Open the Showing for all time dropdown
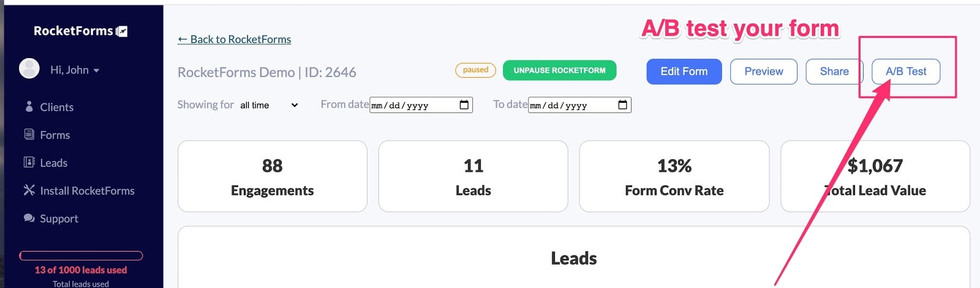 (x=268, y=105)
